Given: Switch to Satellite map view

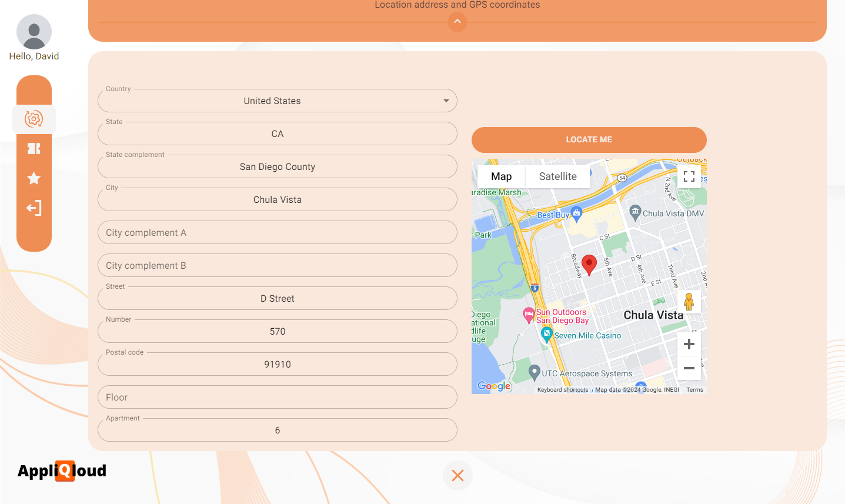Looking at the screenshot, I should click(557, 176).
